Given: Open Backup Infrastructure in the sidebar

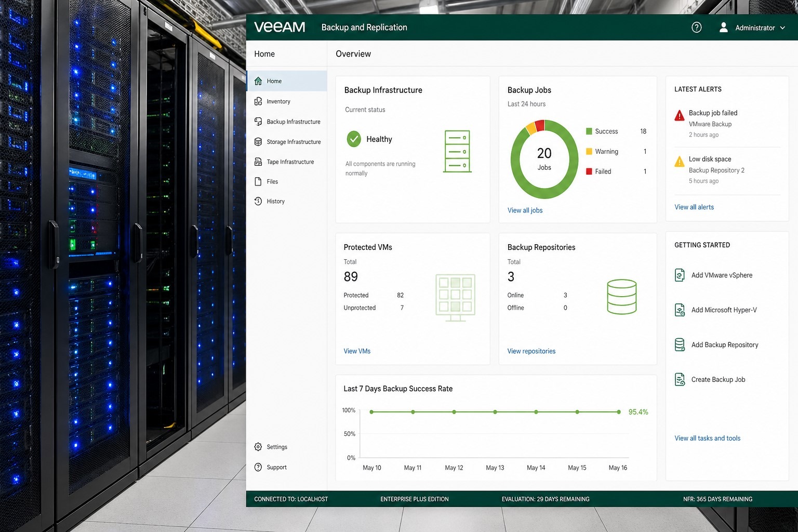Looking at the screenshot, I should coord(294,122).
